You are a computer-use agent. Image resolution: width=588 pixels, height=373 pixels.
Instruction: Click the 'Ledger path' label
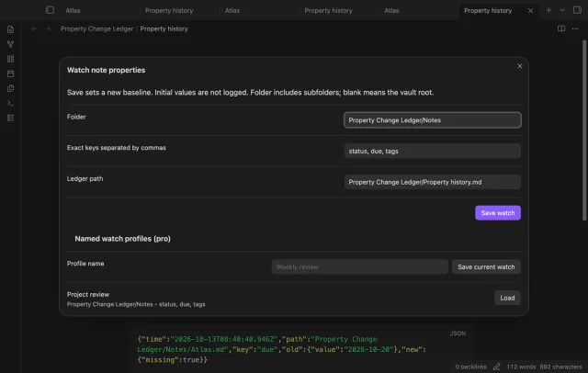[85, 178]
